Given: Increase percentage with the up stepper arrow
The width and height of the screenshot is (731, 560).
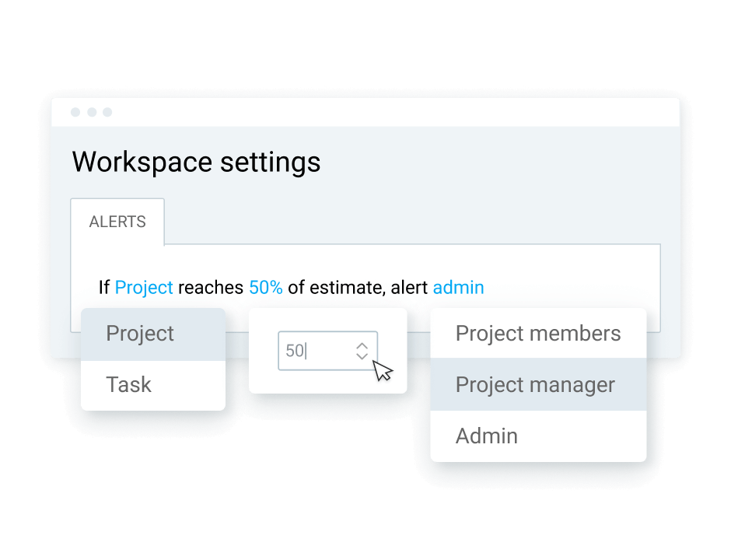Looking at the screenshot, I should 362,345.
